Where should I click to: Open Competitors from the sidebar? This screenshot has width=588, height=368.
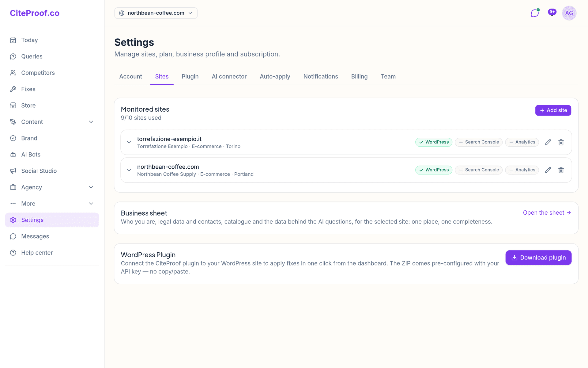click(52, 73)
